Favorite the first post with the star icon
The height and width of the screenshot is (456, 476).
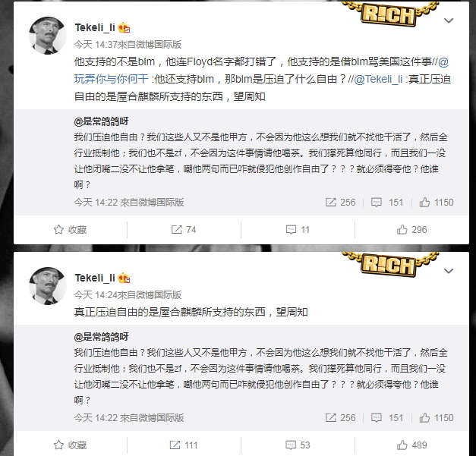coord(70,230)
